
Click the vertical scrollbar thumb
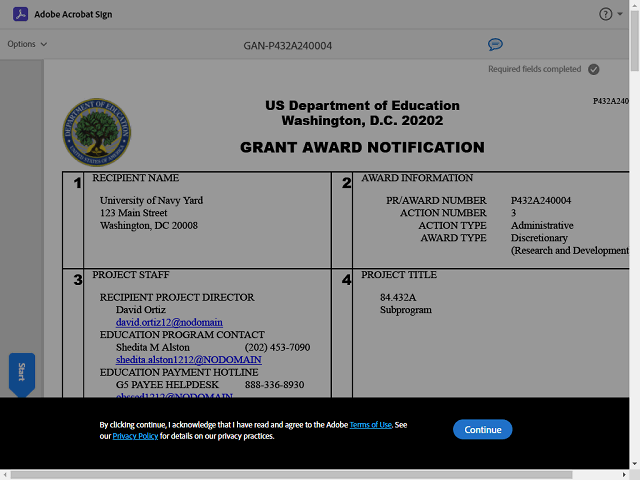click(635, 41)
